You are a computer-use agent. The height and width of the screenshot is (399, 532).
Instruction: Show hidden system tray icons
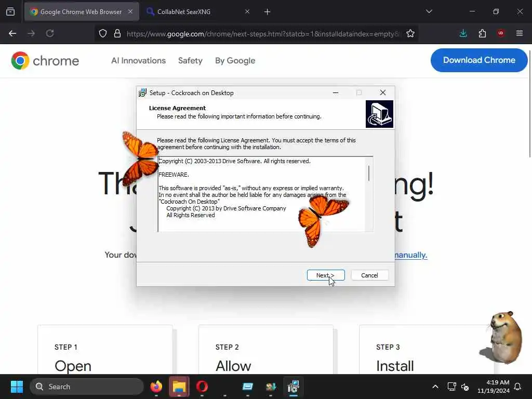[x=435, y=387]
